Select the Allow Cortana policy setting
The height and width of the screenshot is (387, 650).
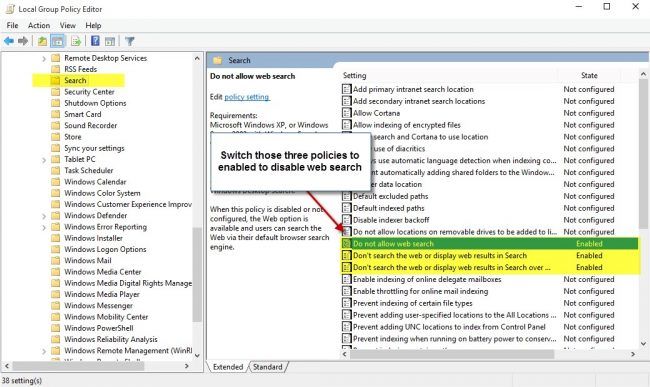(376, 113)
